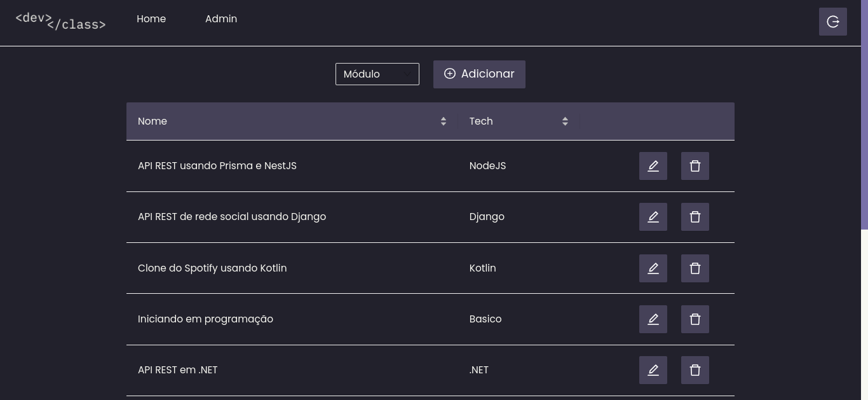The height and width of the screenshot is (400, 868).
Task: Open the Admin navigation item
Action: tap(221, 19)
